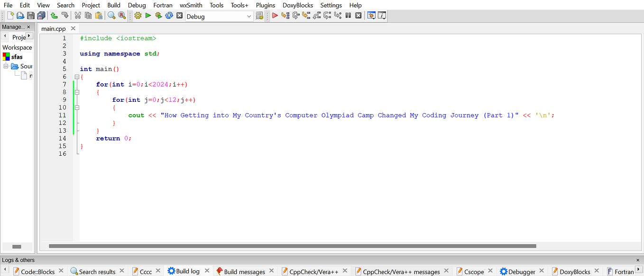Abort the build process
This screenshot has height=276, width=644.
pos(179,15)
